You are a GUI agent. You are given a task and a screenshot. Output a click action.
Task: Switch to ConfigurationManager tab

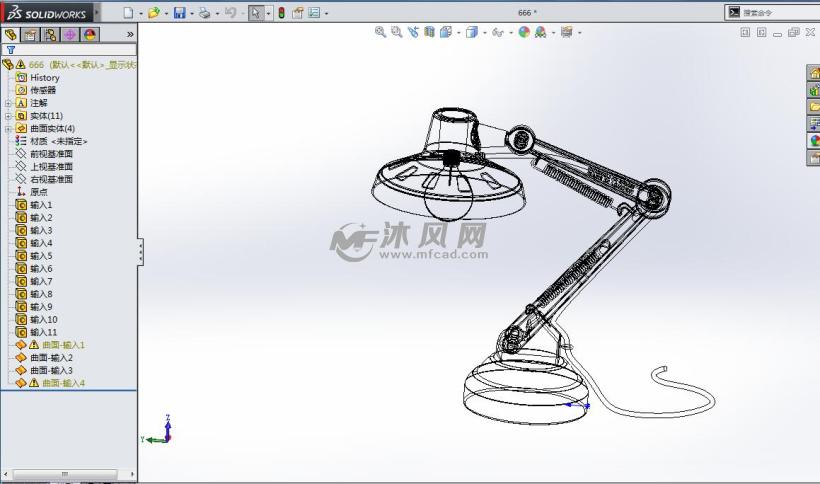pyautogui.click(x=50, y=34)
